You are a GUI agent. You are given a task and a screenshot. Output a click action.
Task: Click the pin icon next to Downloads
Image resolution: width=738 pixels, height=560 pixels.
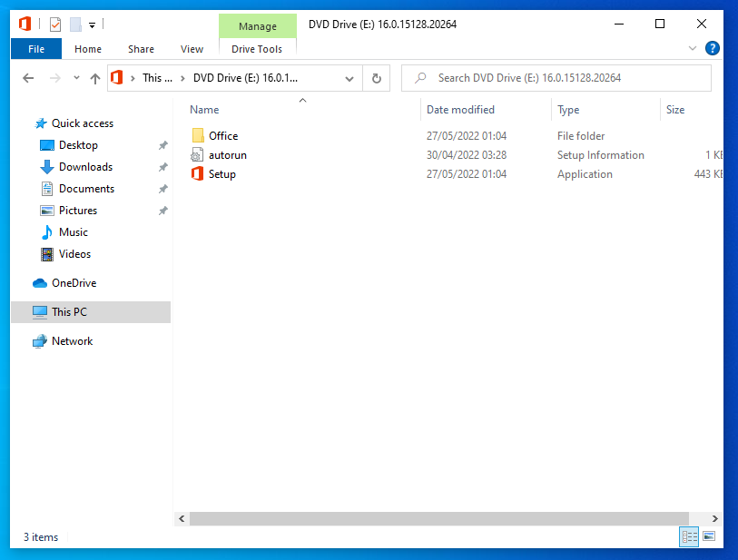pyautogui.click(x=162, y=167)
